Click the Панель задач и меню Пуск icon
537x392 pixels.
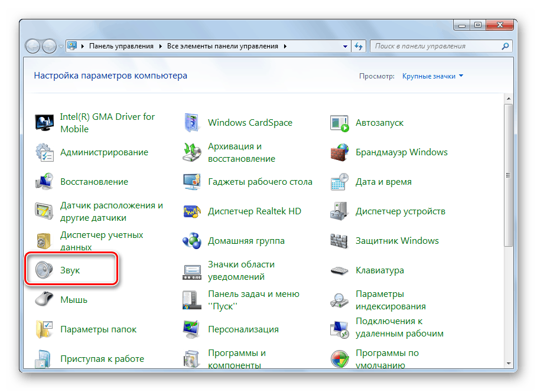click(x=192, y=299)
